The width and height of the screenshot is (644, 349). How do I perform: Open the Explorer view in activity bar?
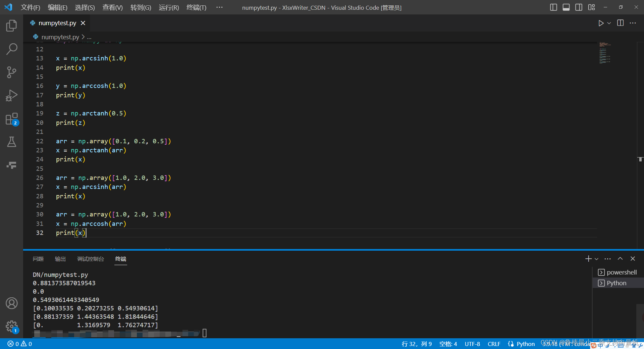(11, 26)
